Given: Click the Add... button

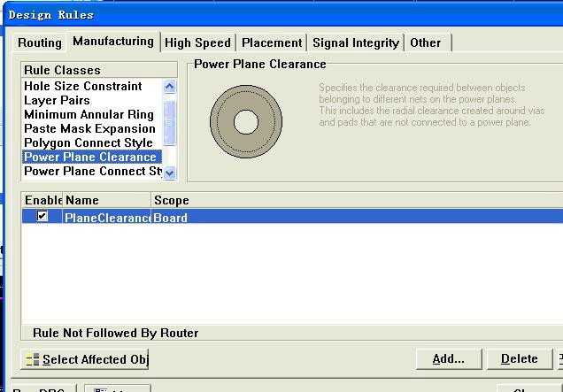Looking at the screenshot, I should (449, 358).
